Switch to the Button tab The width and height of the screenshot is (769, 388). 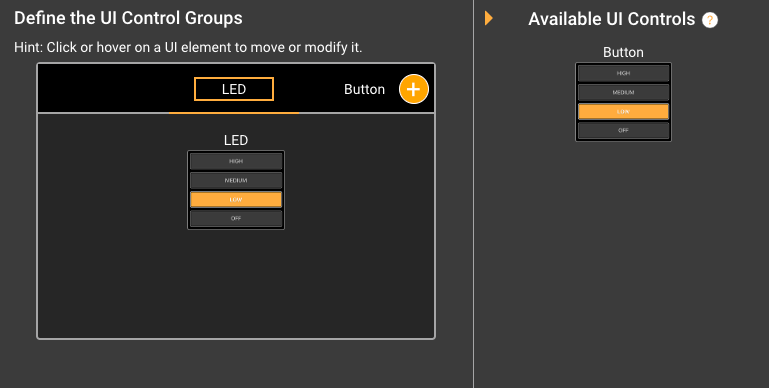click(364, 89)
